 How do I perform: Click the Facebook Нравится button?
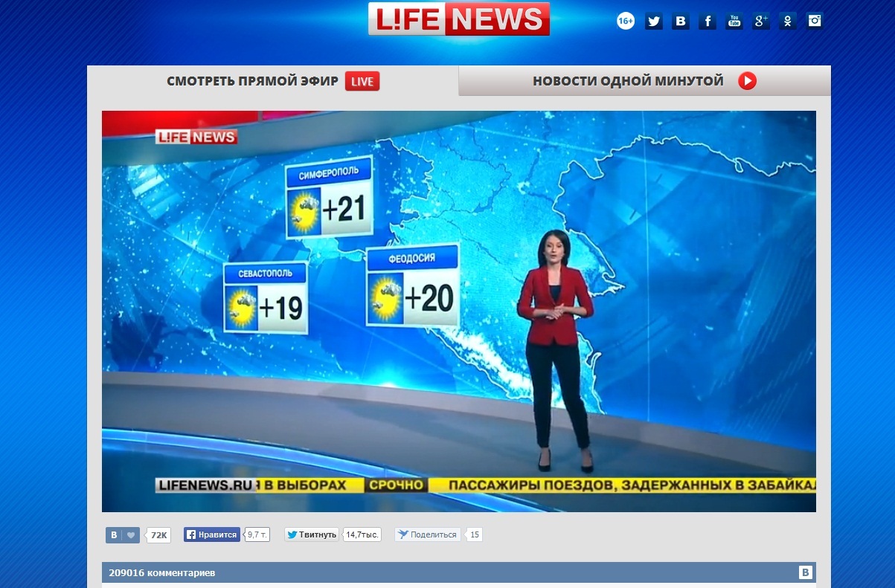click(212, 534)
